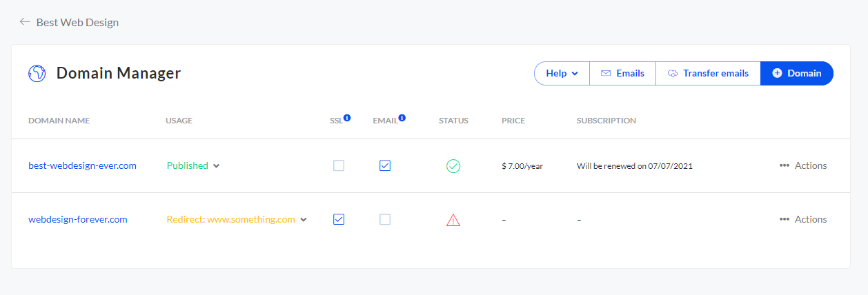
Task: Open the webdesign-forever.com domain link
Action: [78, 219]
